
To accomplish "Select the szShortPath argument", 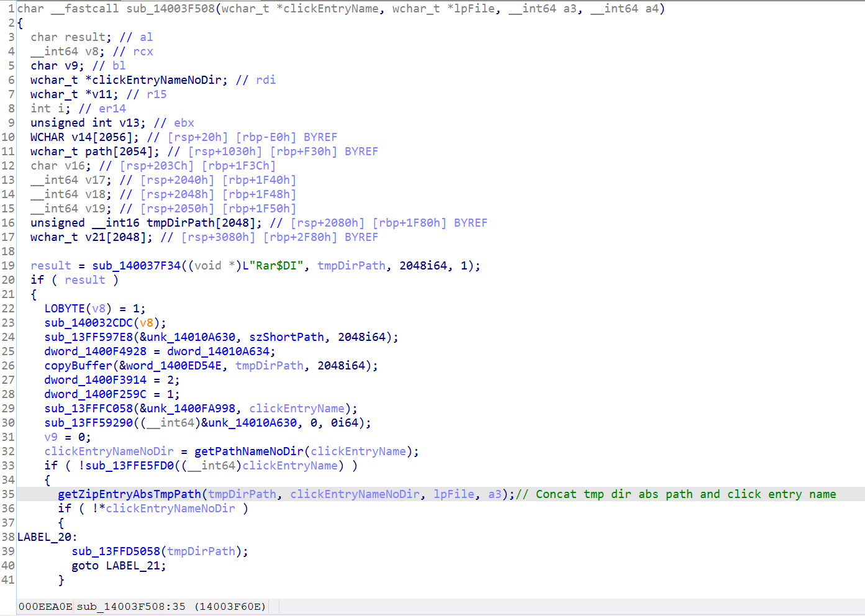I will [286, 337].
